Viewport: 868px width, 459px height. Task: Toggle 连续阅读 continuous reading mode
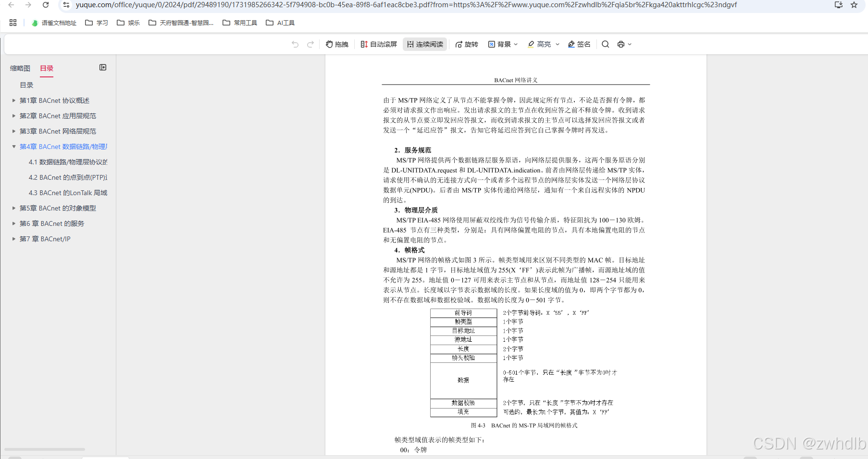tap(425, 44)
